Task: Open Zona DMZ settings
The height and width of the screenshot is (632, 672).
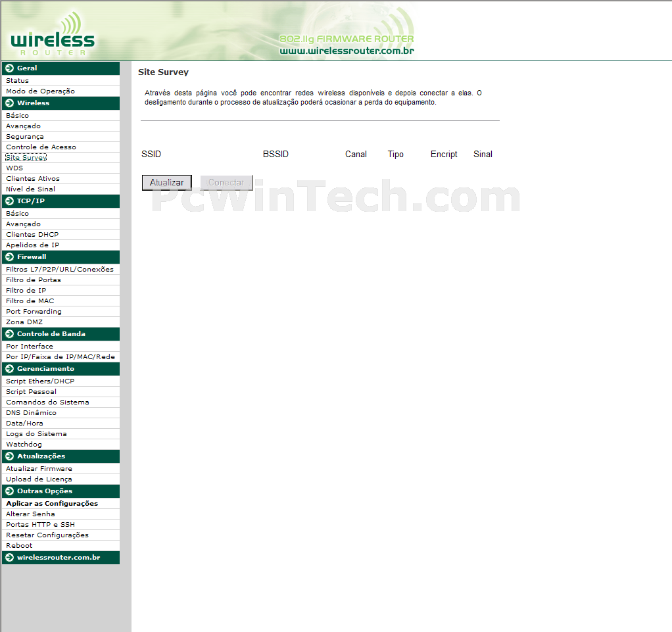Action: coord(24,322)
